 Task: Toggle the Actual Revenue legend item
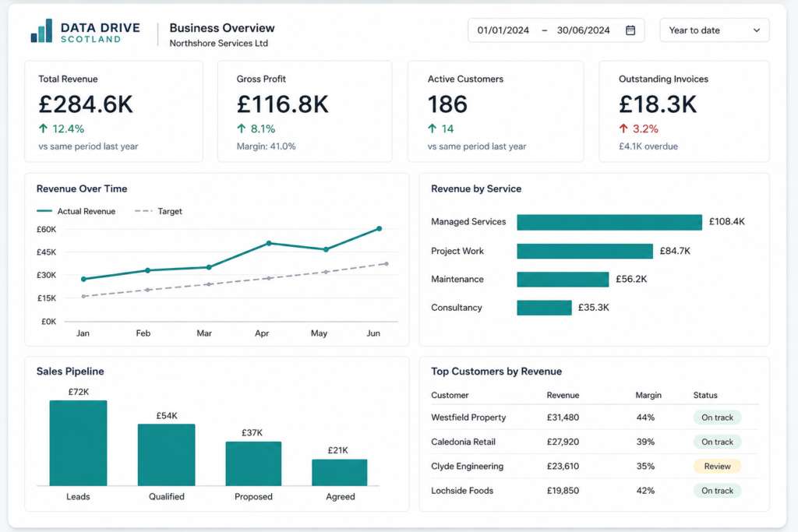76,211
